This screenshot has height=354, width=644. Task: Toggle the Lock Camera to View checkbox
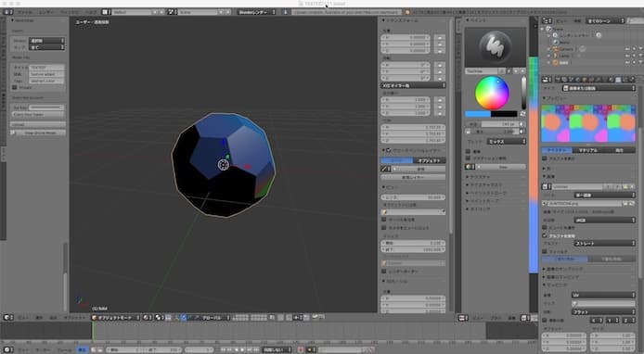[x=384, y=228]
